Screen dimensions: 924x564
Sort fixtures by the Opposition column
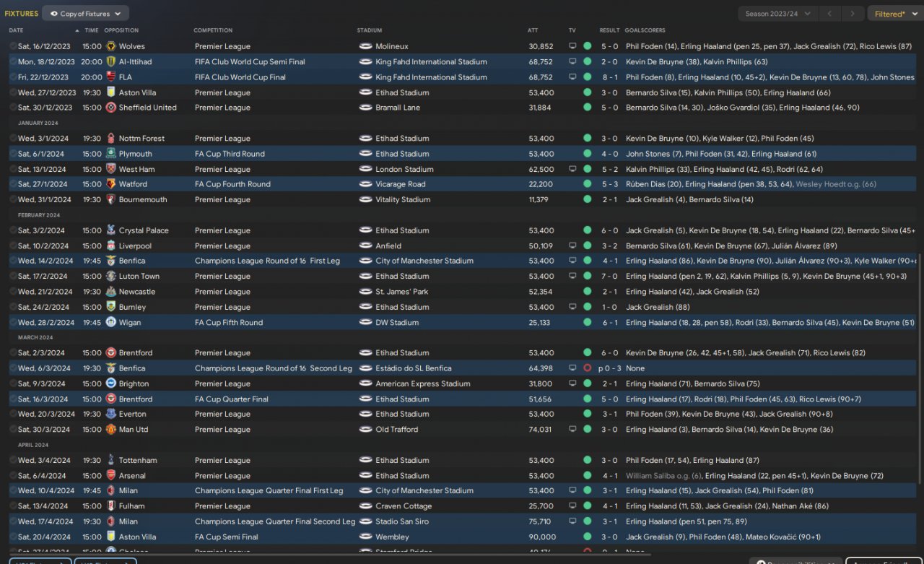tap(121, 30)
